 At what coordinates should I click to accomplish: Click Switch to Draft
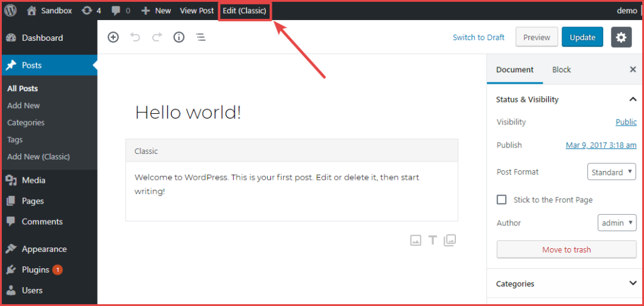[x=479, y=37]
